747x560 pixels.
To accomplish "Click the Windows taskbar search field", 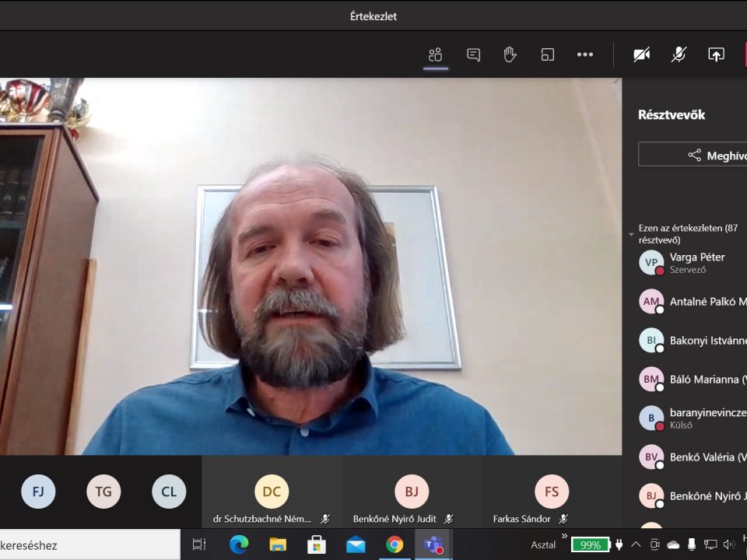I will tap(86, 545).
